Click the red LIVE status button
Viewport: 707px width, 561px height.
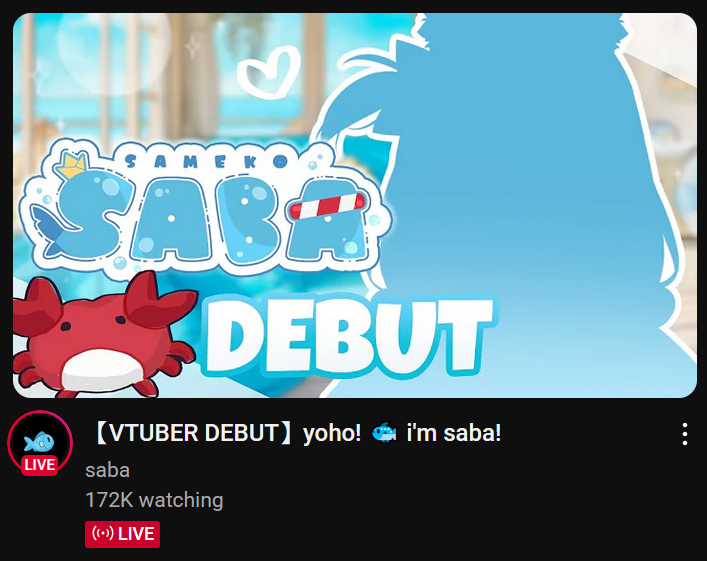122,534
